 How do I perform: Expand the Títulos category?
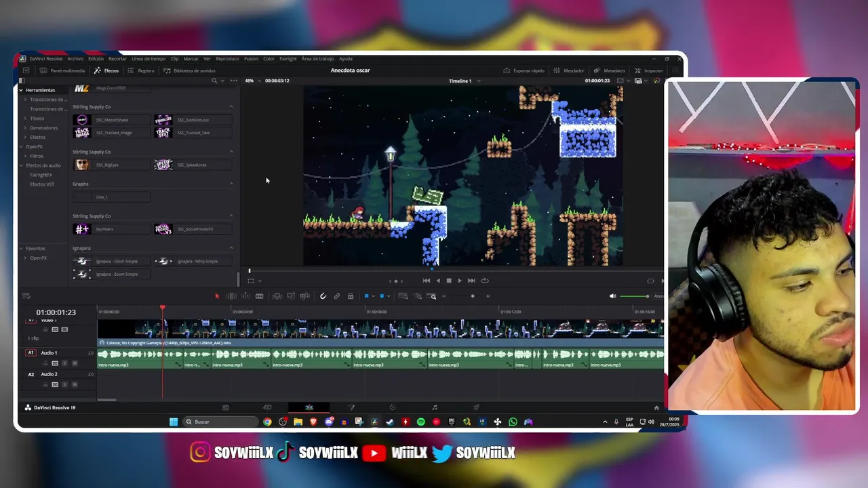[26, 119]
